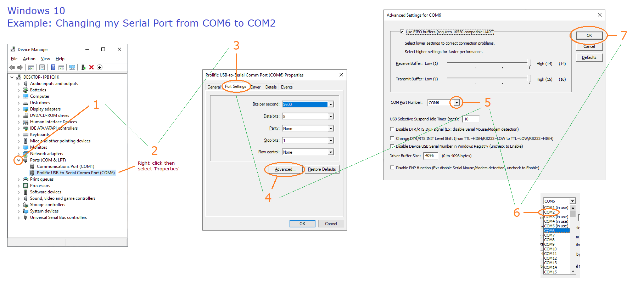The width and height of the screenshot is (644, 289).
Task: Click the Receive Buffer slider handle
Action: (530, 63)
